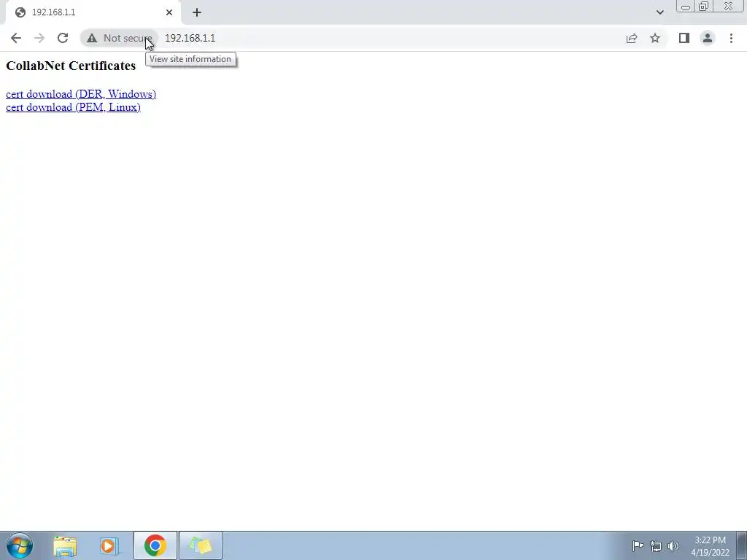Open Chrome three-dot menu

tap(731, 38)
